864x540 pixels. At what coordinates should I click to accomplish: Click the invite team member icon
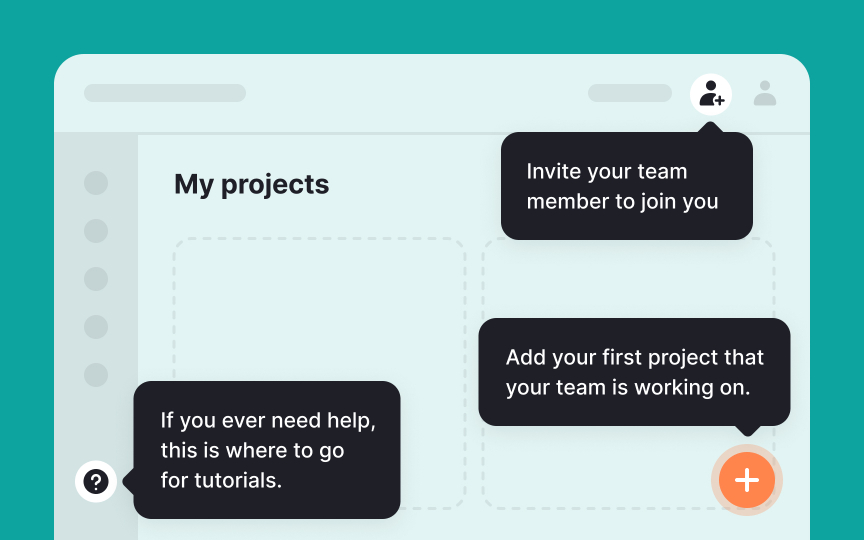(711, 94)
